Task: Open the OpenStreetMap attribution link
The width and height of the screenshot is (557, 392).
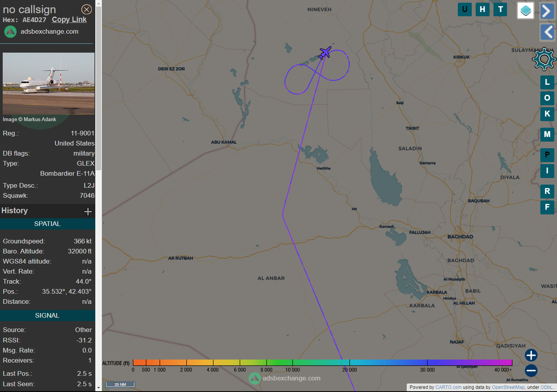Action: click(508, 387)
